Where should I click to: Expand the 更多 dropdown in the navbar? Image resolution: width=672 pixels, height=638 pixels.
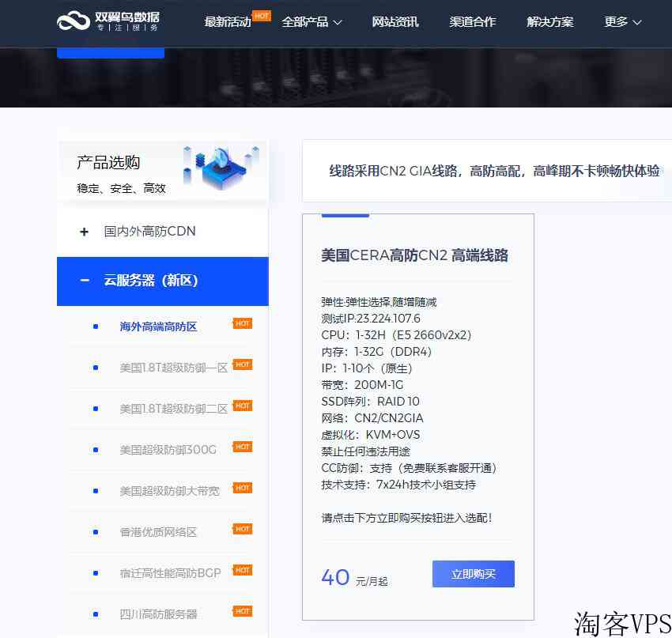[x=623, y=22]
